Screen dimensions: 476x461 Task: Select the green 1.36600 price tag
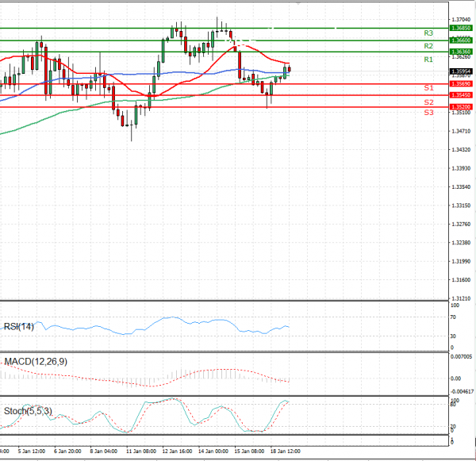tap(461, 40)
